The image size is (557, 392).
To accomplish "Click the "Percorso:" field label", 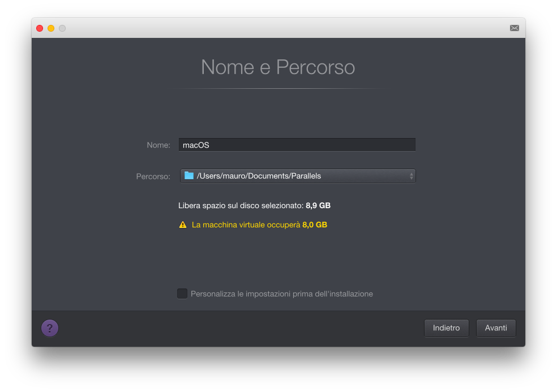I will [x=153, y=176].
